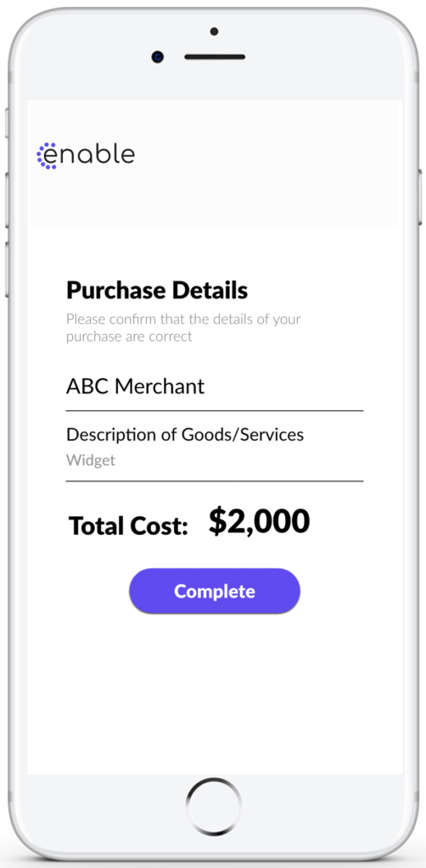Screen dimensions: 426x868
Task: Tap the top proximity sensor dot
Action: point(215,31)
